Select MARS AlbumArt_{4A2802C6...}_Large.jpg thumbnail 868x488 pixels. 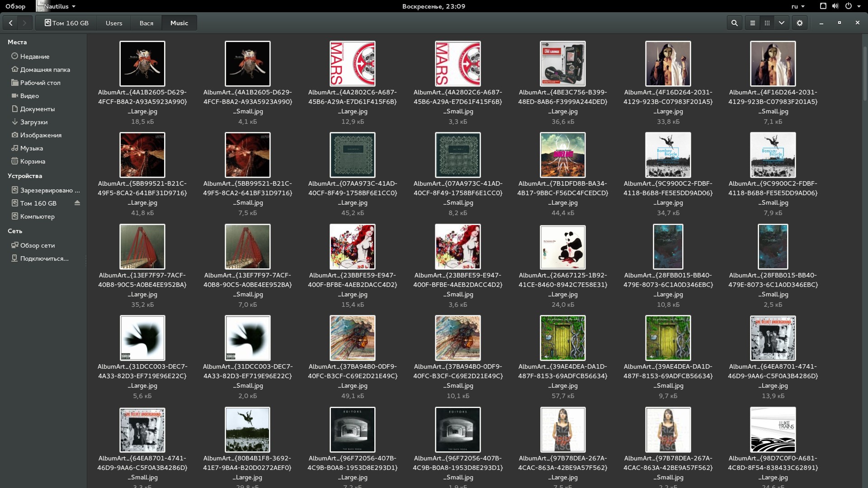point(353,64)
